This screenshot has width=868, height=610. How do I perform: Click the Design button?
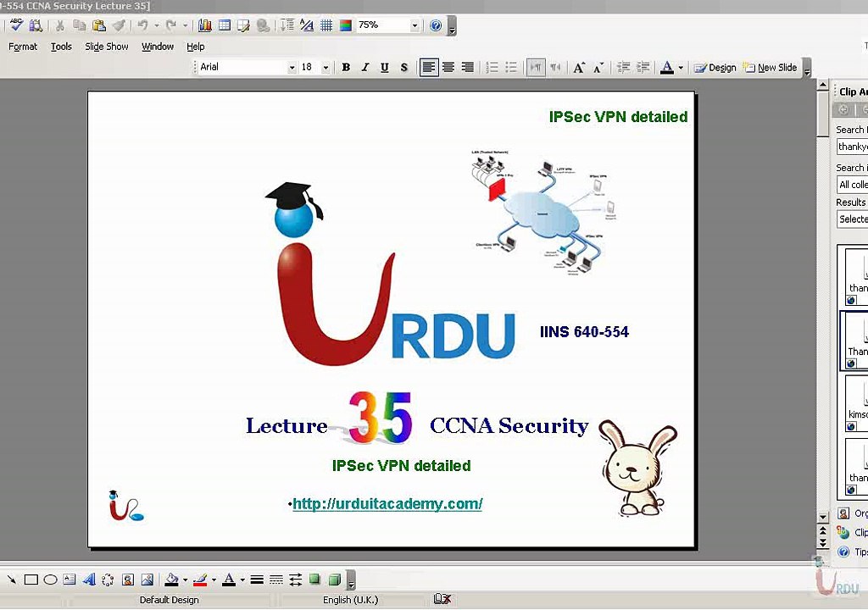715,68
